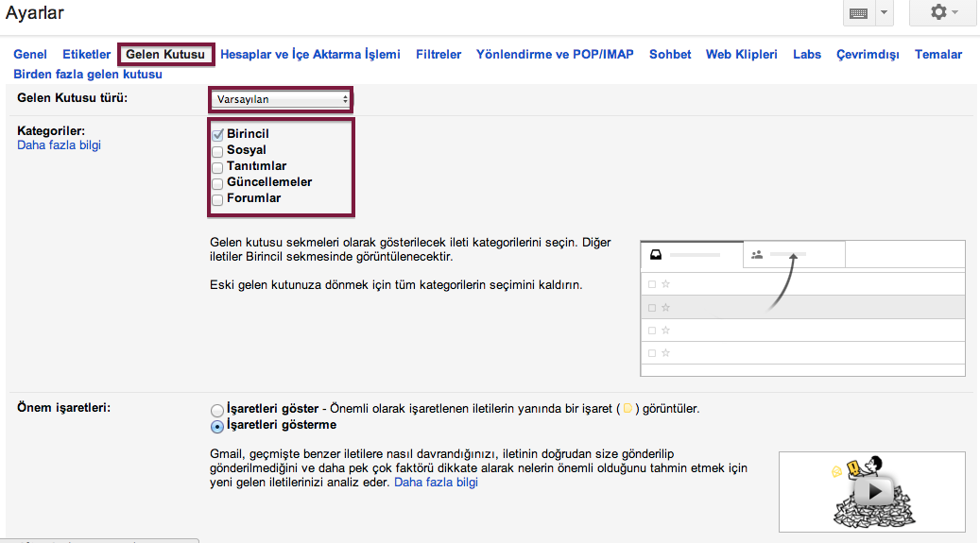Open Daha fazla bilgi link about importance analysis
980x543 pixels.
point(436,483)
